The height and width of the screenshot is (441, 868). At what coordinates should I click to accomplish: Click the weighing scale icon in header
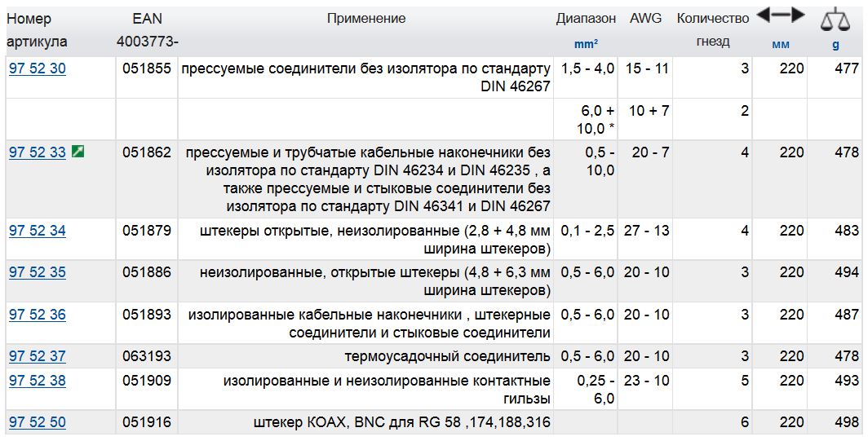coord(835,19)
